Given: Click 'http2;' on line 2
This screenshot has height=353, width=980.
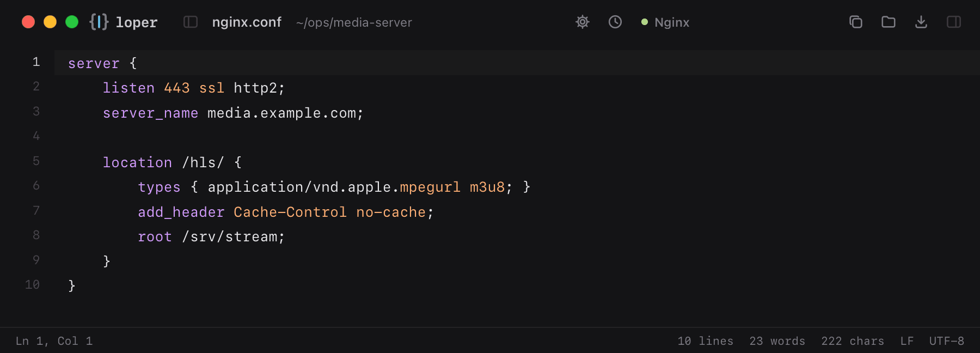Looking at the screenshot, I should click(259, 88).
